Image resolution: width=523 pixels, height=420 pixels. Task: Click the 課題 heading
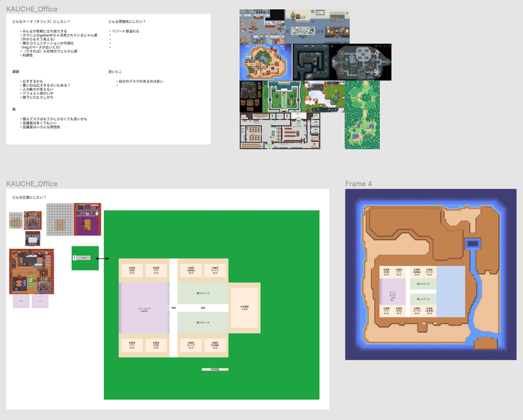[x=16, y=72]
